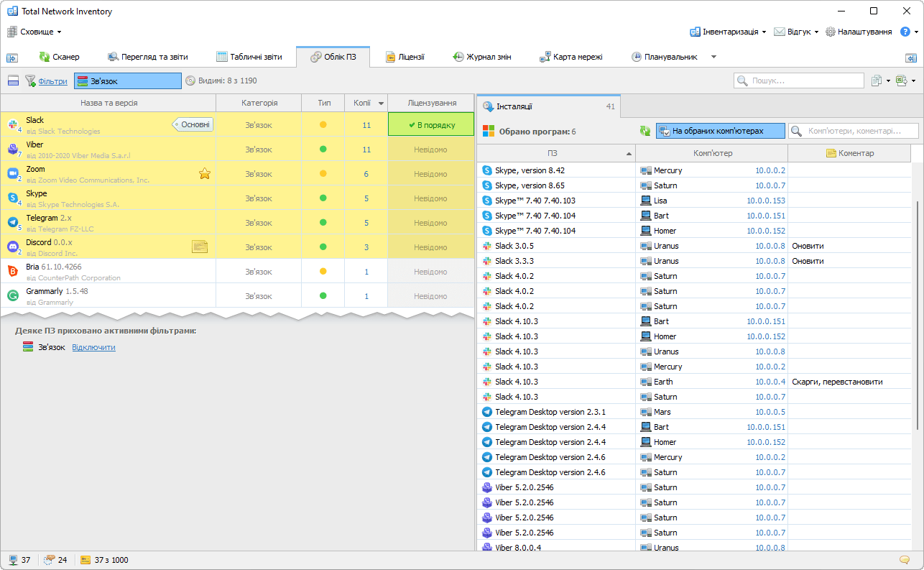Click the 'Основні' tag on Slack row

point(194,124)
